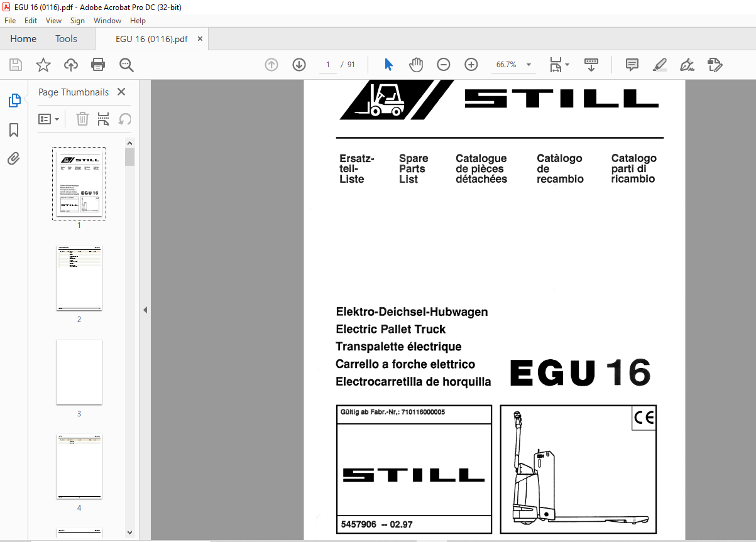Click the 'Elektro-Deichsel-Hubwagen' text
Viewport: 756px width, 542px height.
click(x=412, y=312)
